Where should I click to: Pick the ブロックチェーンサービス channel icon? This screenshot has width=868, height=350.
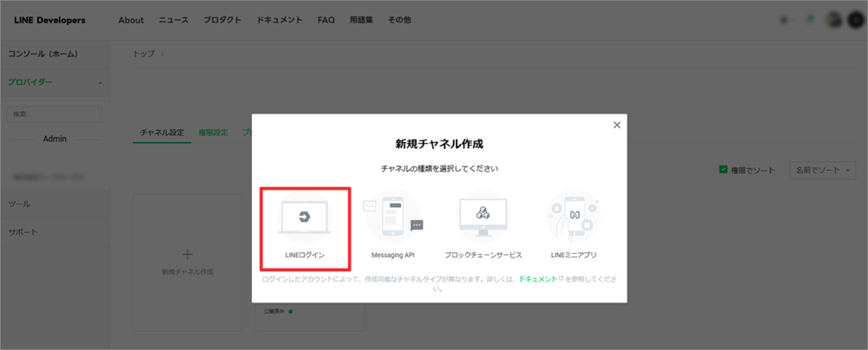[483, 217]
